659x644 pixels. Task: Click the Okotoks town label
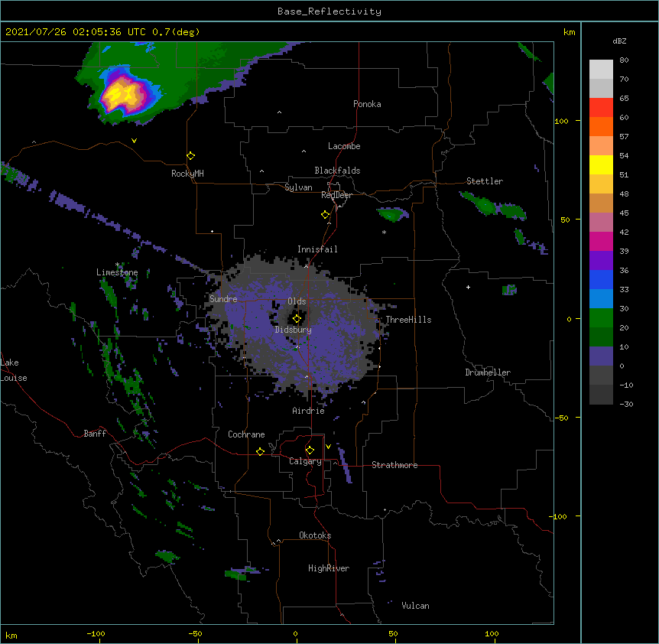tap(315, 535)
